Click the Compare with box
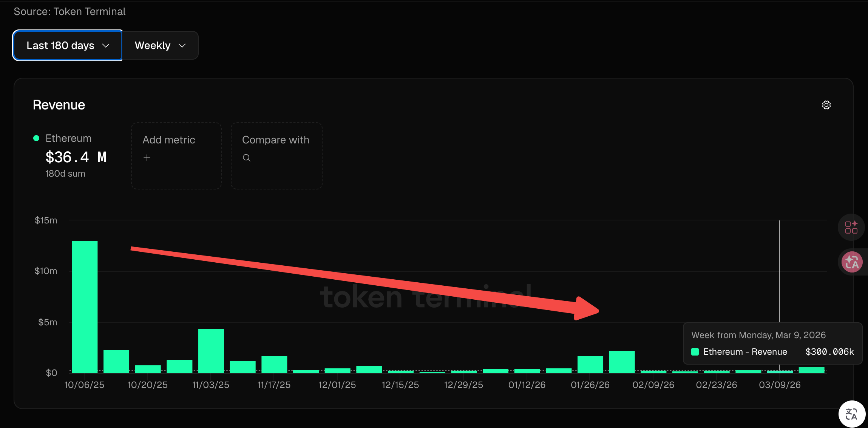This screenshot has width=868, height=428. point(276,155)
